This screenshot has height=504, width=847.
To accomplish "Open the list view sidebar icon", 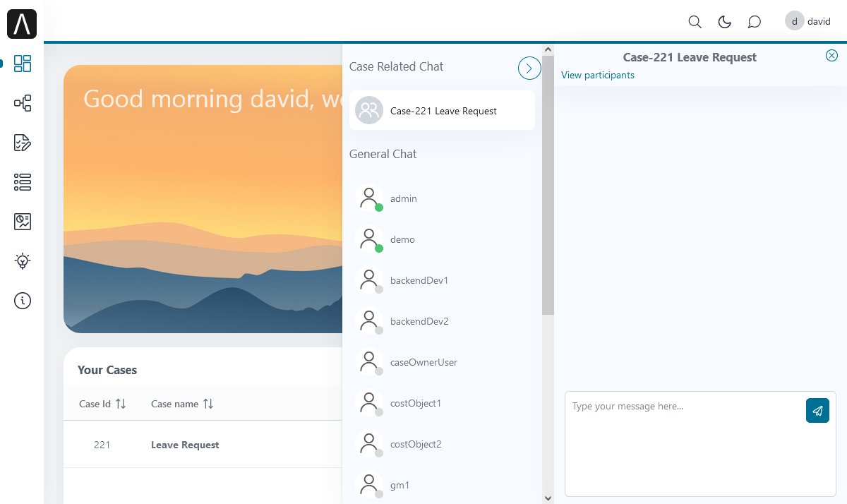I will click(23, 182).
